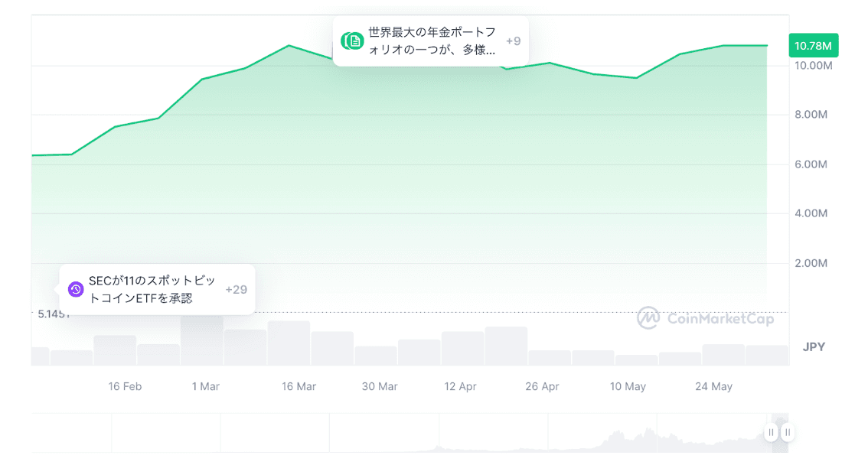Viewport: 868px width, 465px height.
Task: Click the 5.145T volume axis label
Action: coord(54,314)
